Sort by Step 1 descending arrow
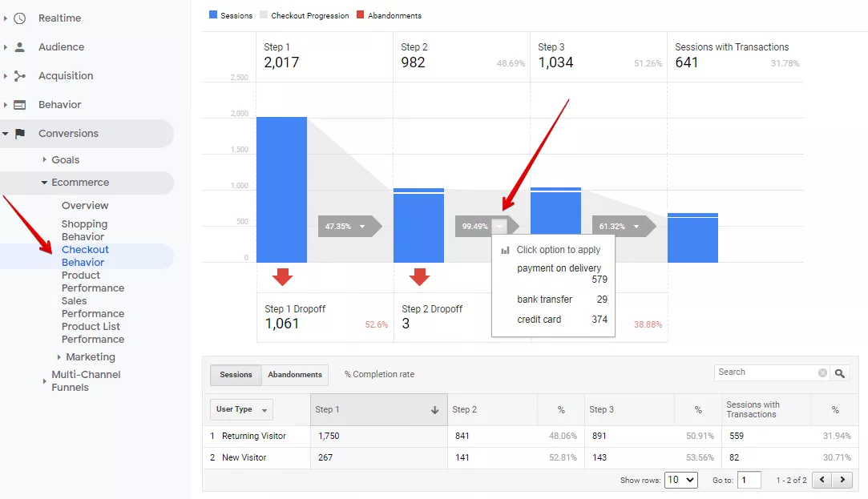 434,410
